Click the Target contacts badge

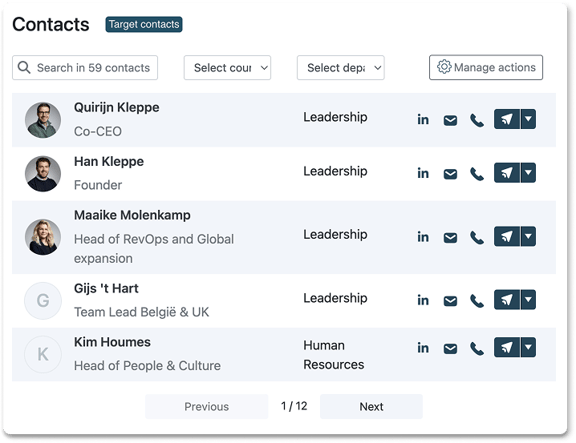pyautogui.click(x=144, y=24)
